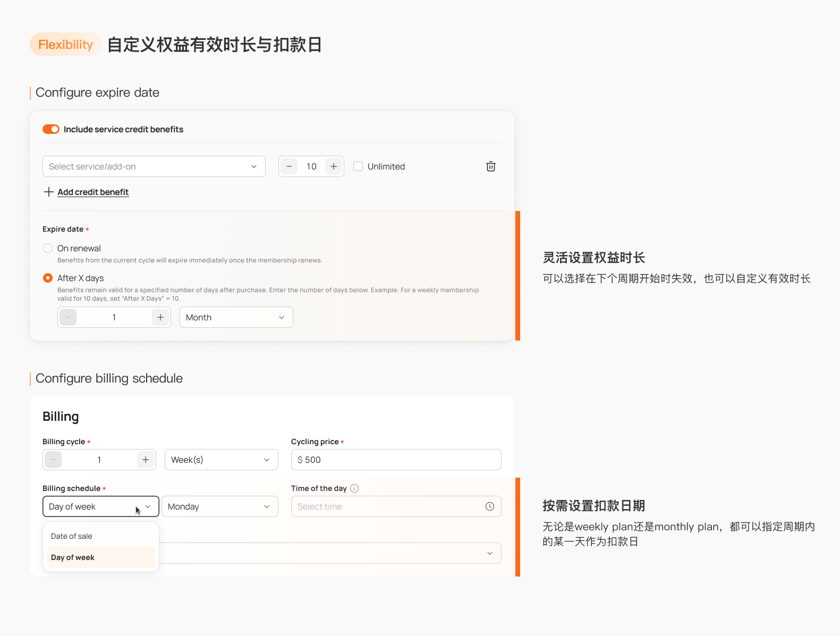The height and width of the screenshot is (636, 840).
Task: Increment the After X days value
Action: pos(160,317)
